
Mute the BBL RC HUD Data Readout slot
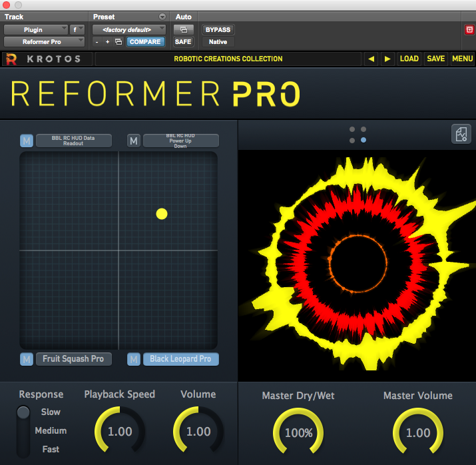click(27, 141)
